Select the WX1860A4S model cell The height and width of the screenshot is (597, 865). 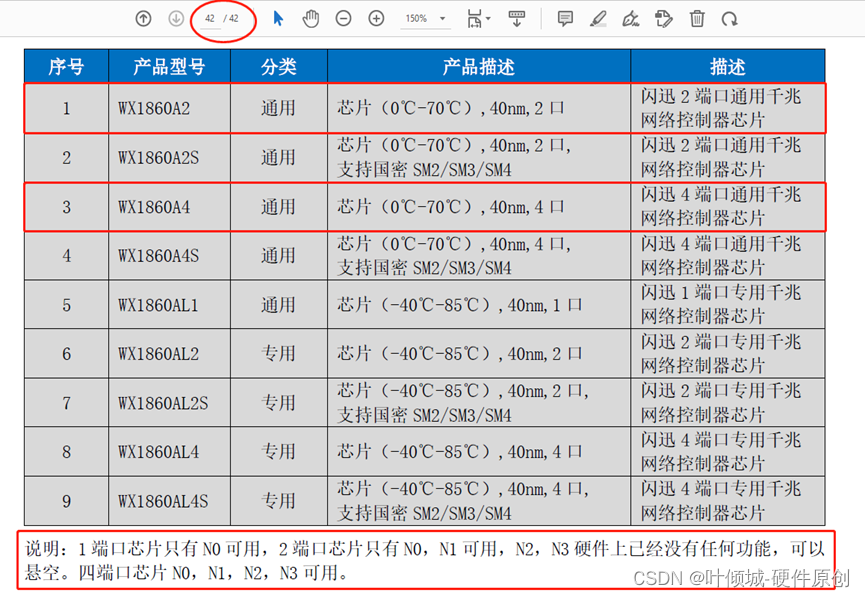tap(169, 256)
